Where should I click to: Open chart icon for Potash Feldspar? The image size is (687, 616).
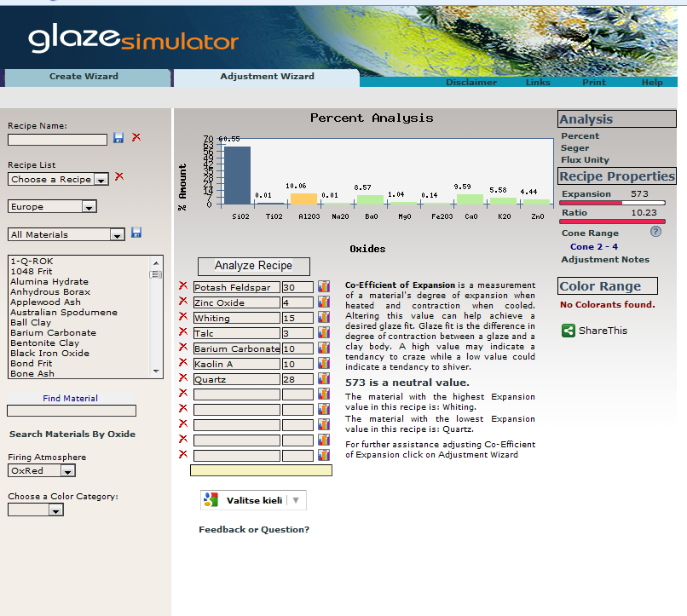(x=324, y=287)
